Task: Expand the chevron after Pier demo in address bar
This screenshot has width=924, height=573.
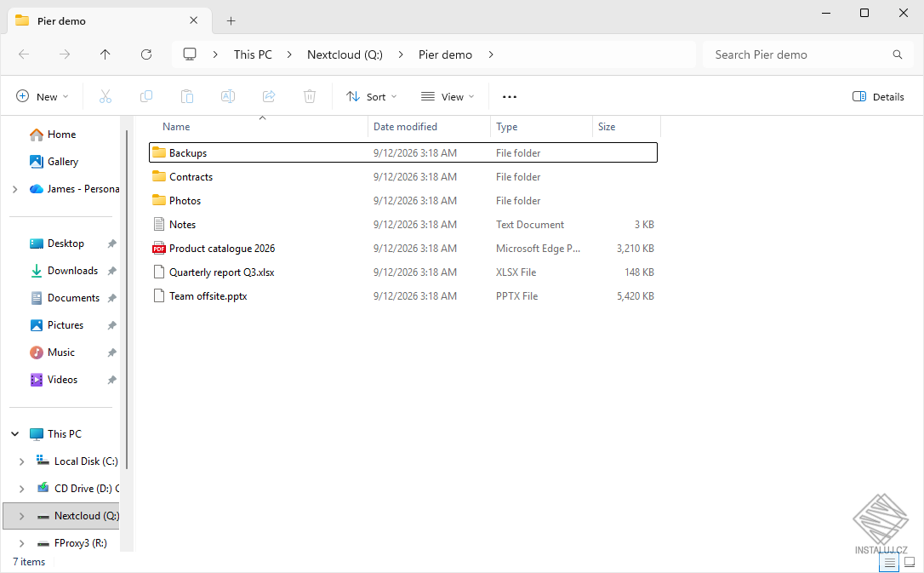Action: pos(491,54)
